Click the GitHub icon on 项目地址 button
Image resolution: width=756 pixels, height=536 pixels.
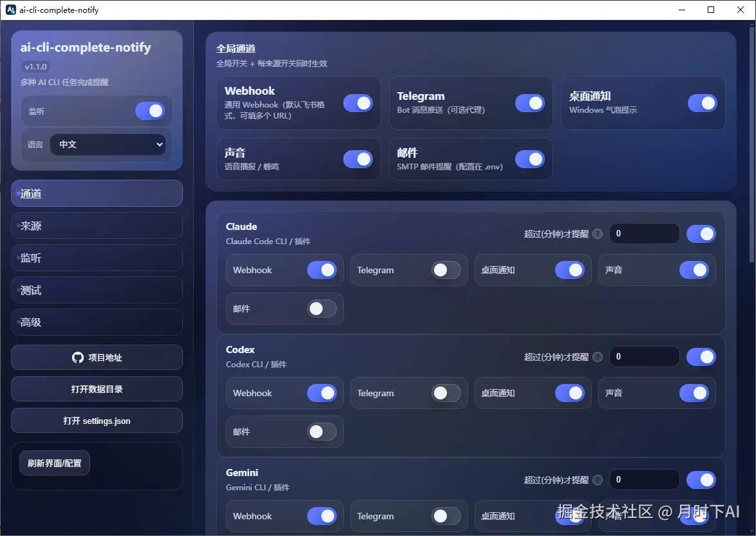point(78,358)
